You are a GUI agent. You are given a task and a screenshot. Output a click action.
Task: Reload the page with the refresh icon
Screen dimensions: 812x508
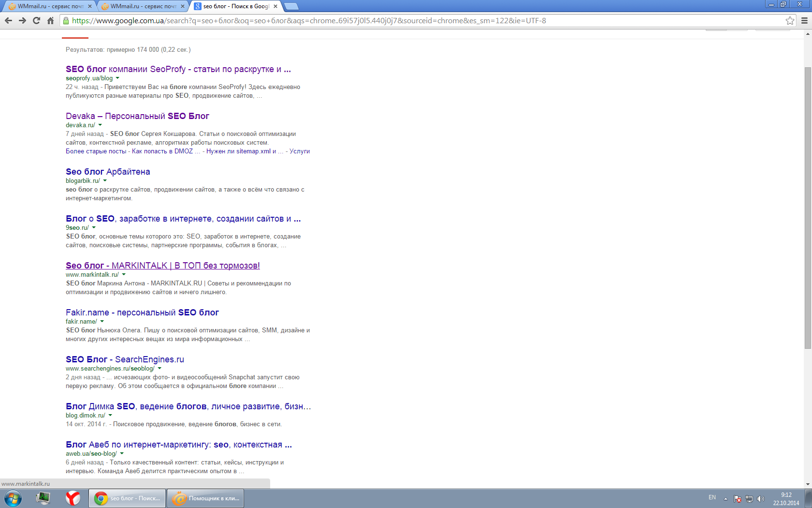[x=36, y=20]
